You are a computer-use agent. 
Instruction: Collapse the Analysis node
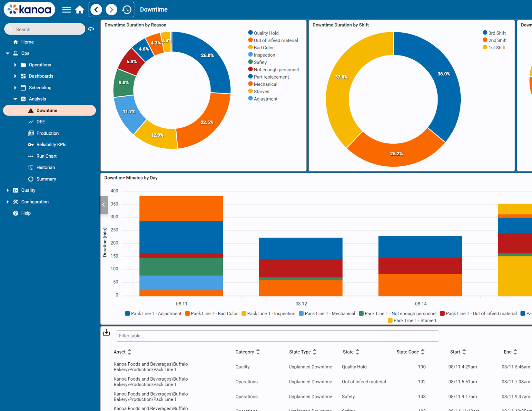point(15,99)
